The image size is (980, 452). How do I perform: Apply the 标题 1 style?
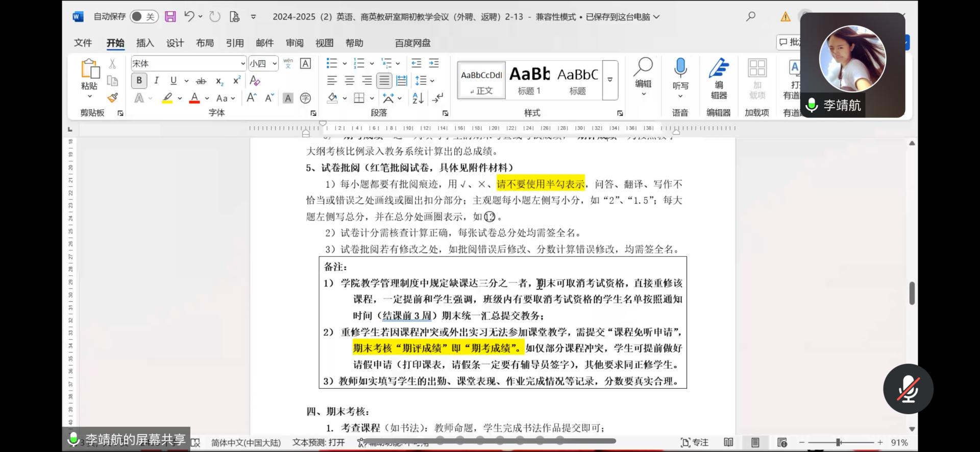[x=529, y=80]
